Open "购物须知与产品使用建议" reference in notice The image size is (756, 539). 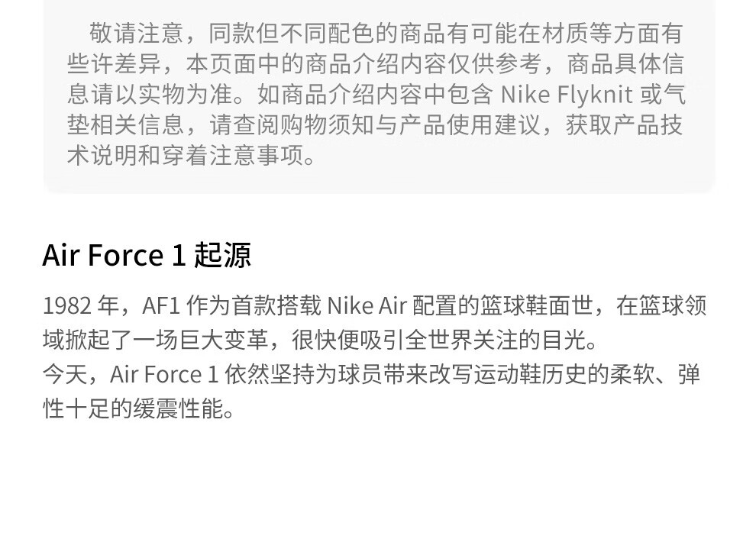point(412,125)
